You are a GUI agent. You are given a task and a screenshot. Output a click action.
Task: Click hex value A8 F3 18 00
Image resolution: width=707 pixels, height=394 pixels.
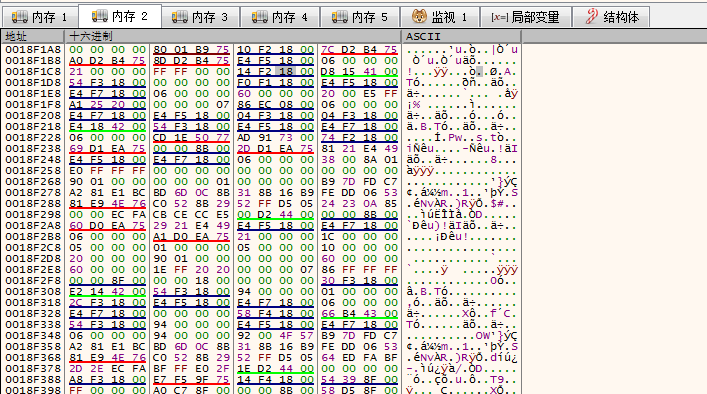pos(107,380)
